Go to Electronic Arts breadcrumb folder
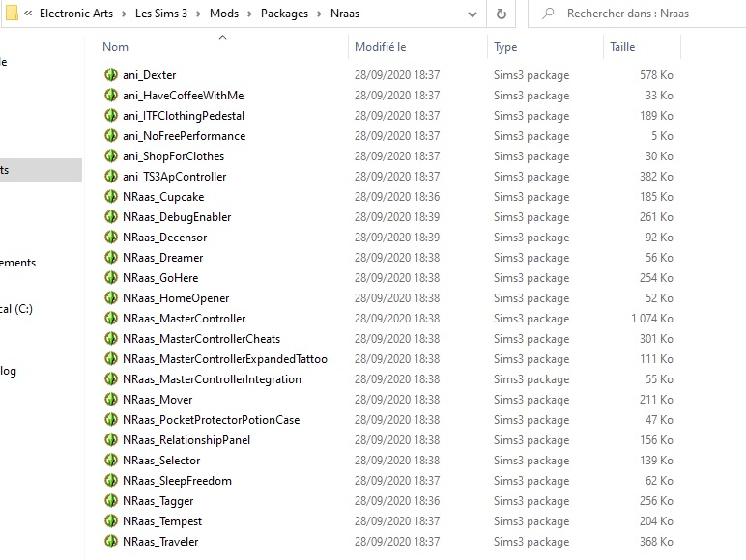This screenshot has height=560, width=746. coord(76,14)
